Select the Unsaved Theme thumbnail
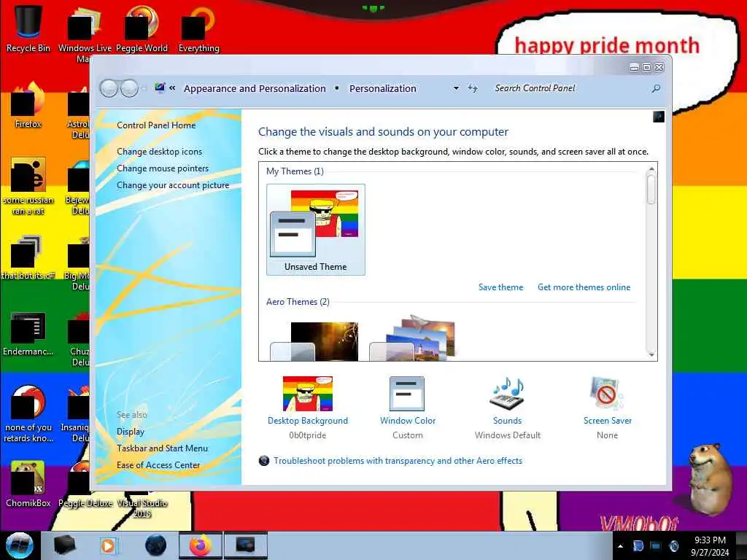The image size is (747, 560). pyautogui.click(x=316, y=230)
